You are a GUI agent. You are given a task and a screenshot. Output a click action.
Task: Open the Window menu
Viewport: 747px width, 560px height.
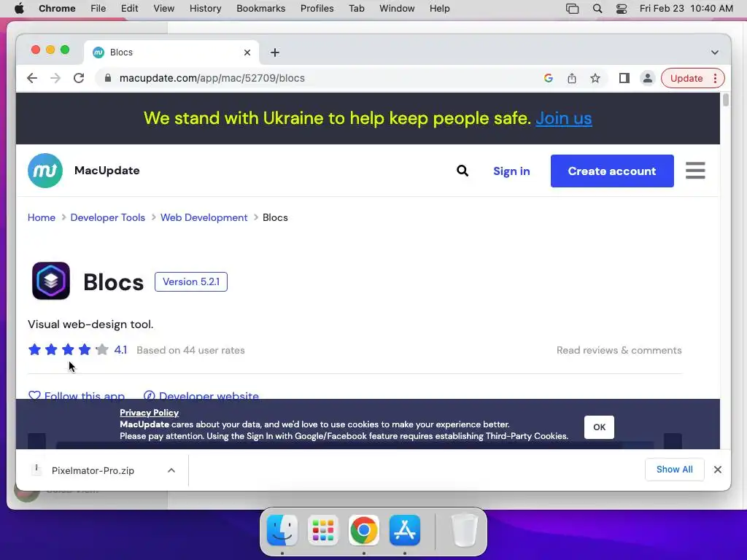(397, 9)
